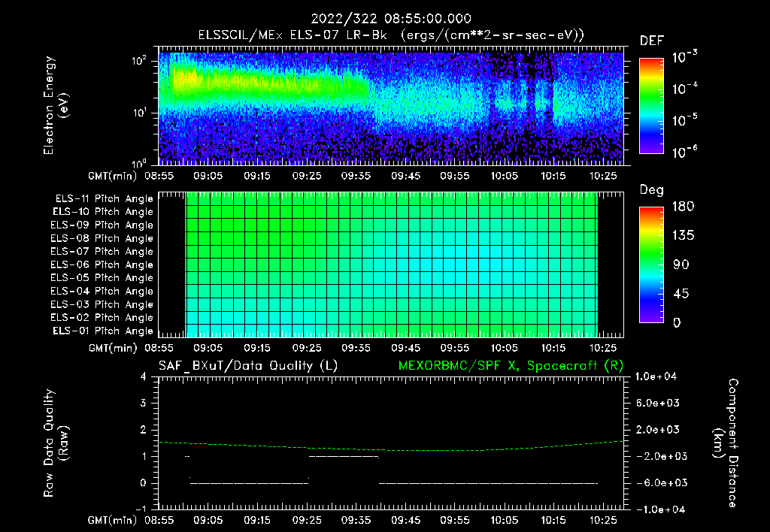Select the ELS-11 Pitch Angle row label
The width and height of the screenshot is (770, 532).
[x=104, y=199]
